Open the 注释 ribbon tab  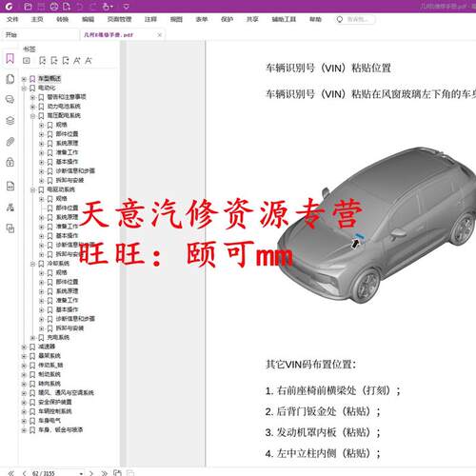point(150,19)
